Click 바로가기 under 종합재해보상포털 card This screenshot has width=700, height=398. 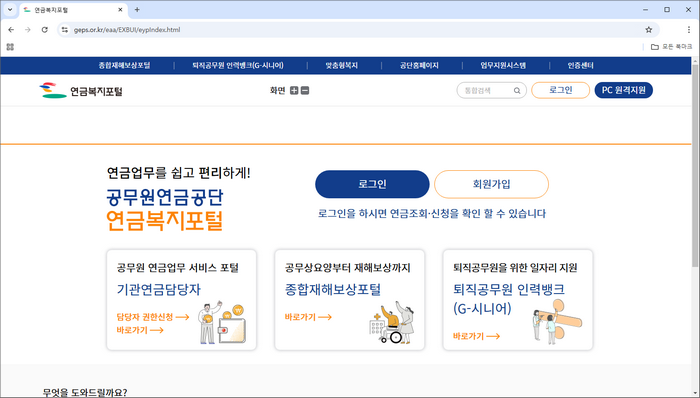[x=308, y=317]
